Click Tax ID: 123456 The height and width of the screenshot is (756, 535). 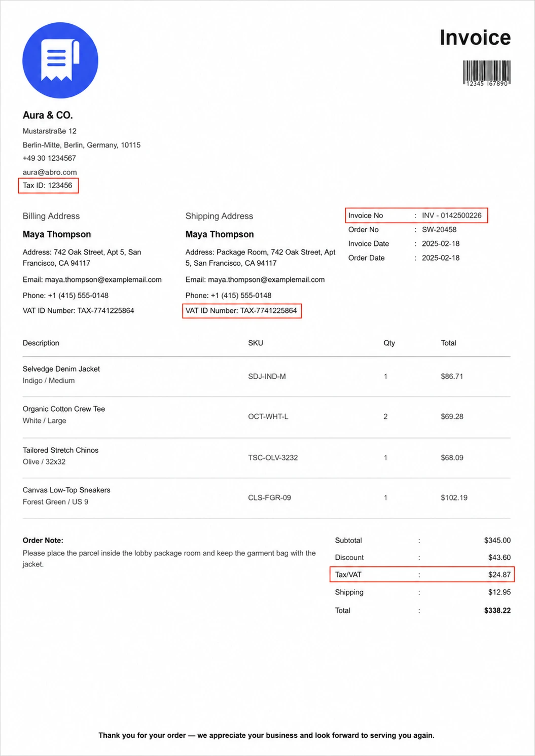click(x=48, y=186)
